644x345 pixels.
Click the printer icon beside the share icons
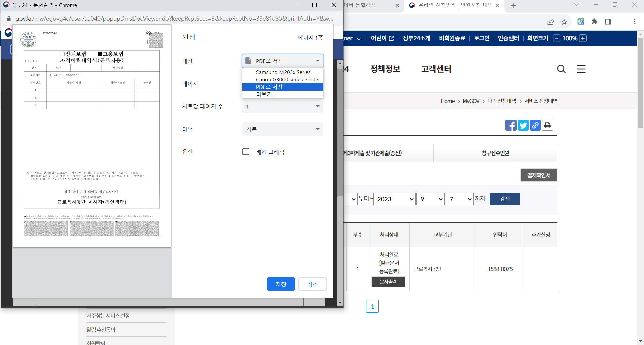click(547, 125)
